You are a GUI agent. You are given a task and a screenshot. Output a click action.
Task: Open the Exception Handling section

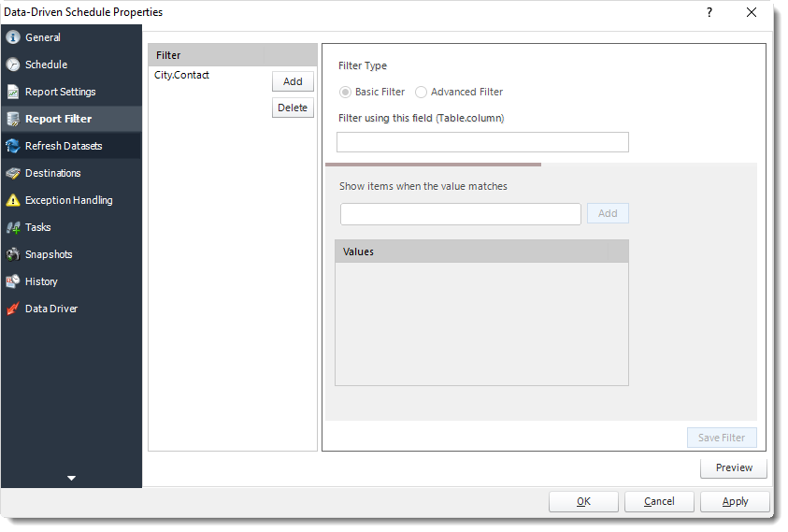click(69, 200)
